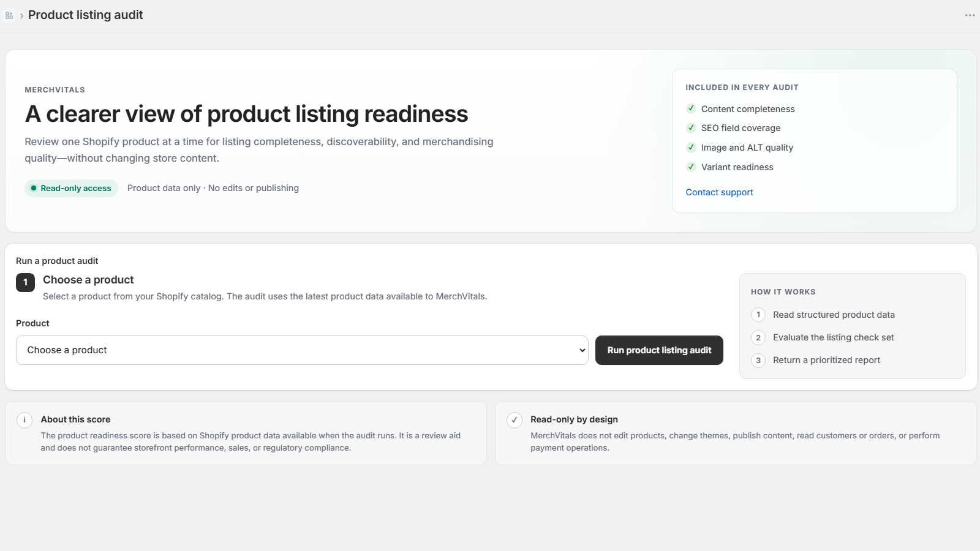Viewport: 980px width, 551px height.
Task: Click the 'Run a product audit' section title
Action: click(57, 261)
